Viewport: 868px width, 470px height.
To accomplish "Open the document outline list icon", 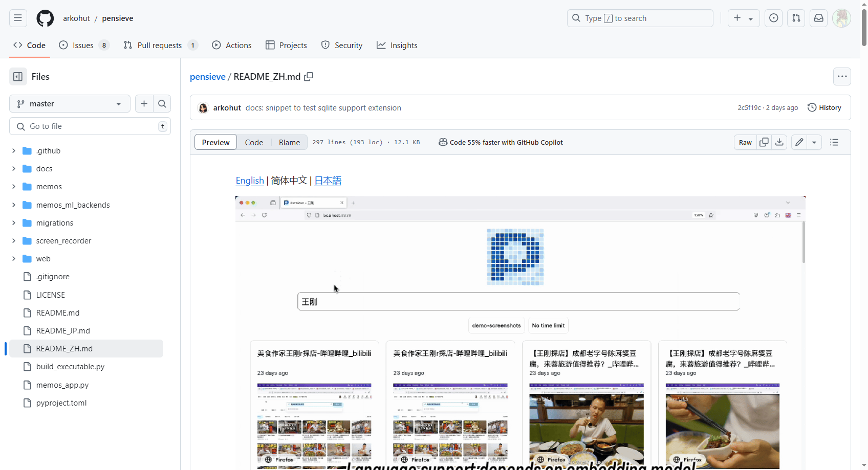I will point(834,142).
